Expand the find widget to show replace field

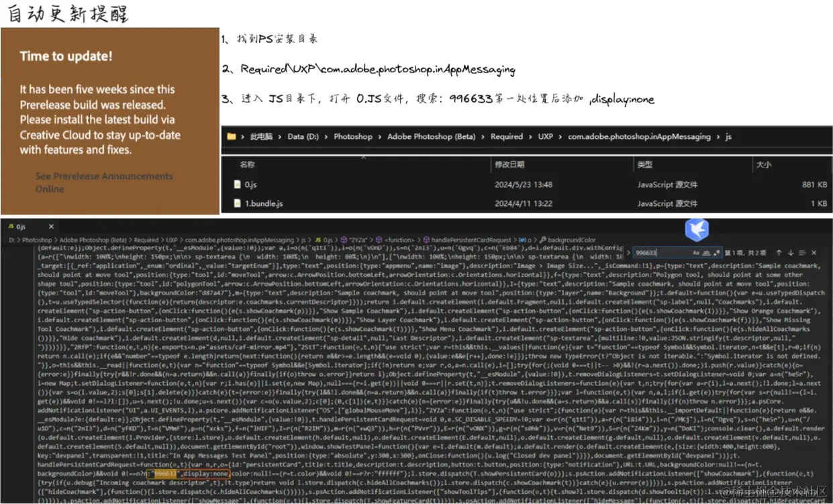628,253
